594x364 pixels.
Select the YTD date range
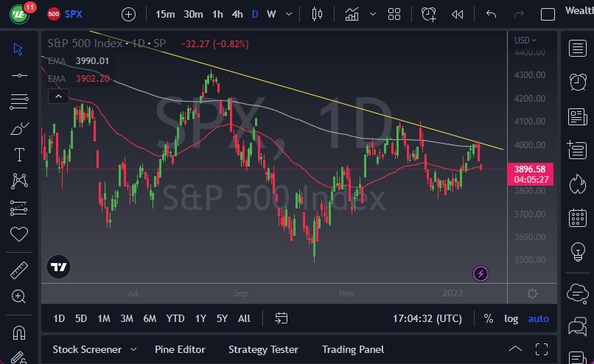click(175, 318)
